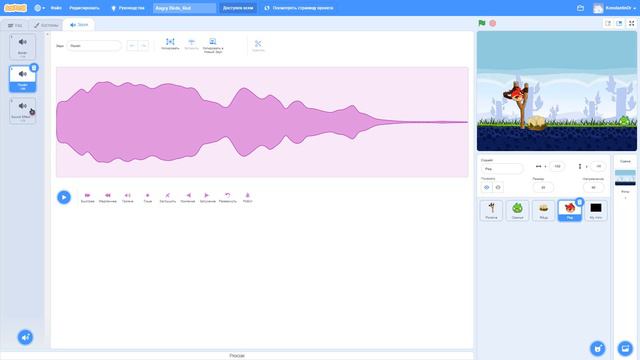
Task: Edit the sound name field
Action: coord(94,46)
